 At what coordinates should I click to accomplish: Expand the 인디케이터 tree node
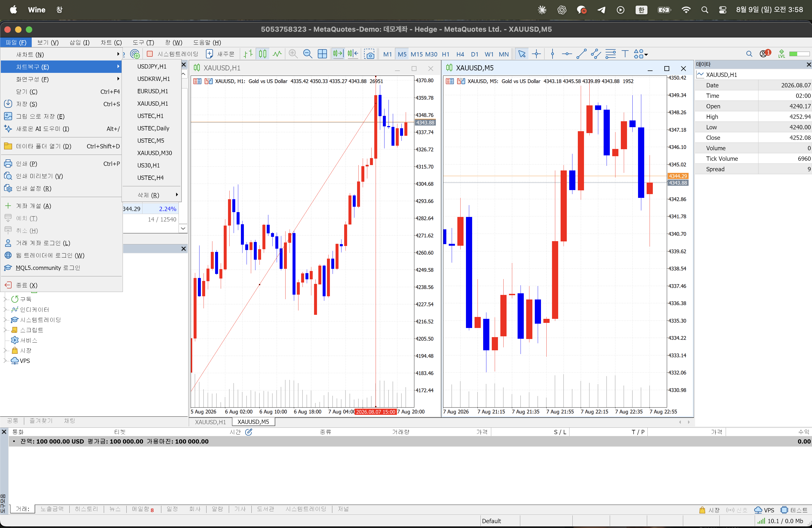point(5,309)
